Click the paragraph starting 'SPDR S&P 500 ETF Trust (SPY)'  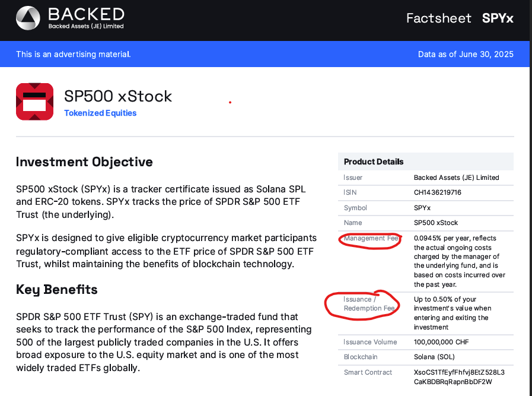point(164,342)
